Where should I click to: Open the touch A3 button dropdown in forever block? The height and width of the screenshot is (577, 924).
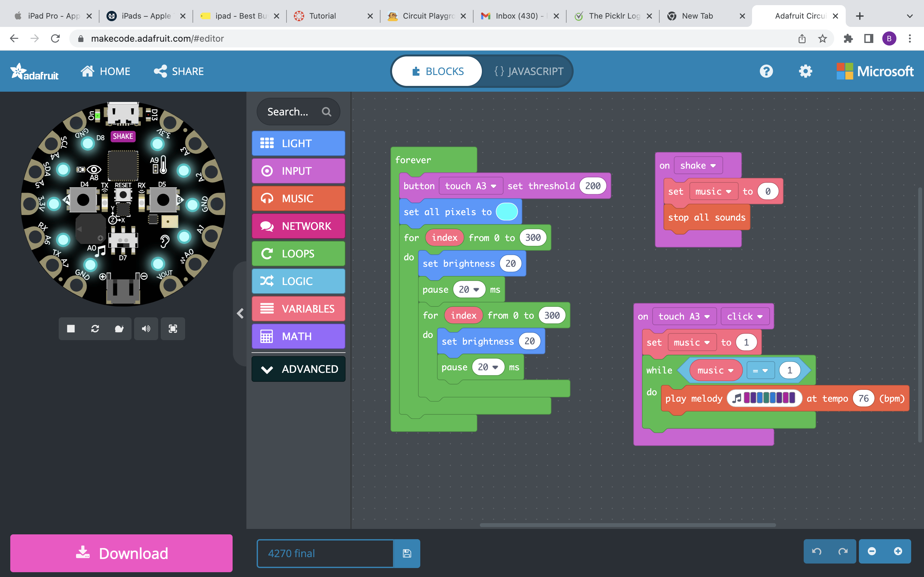coord(470,186)
